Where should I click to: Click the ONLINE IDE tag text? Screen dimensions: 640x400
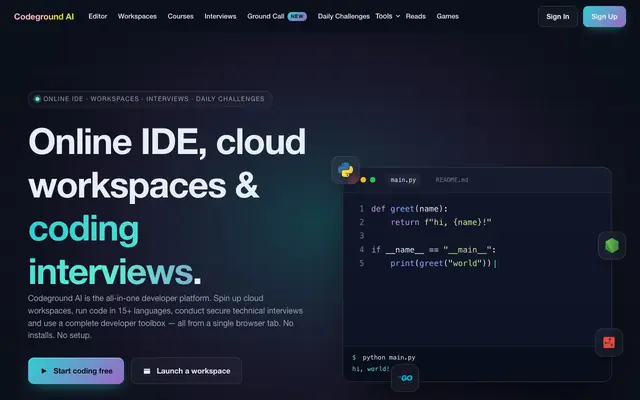click(x=63, y=99)
